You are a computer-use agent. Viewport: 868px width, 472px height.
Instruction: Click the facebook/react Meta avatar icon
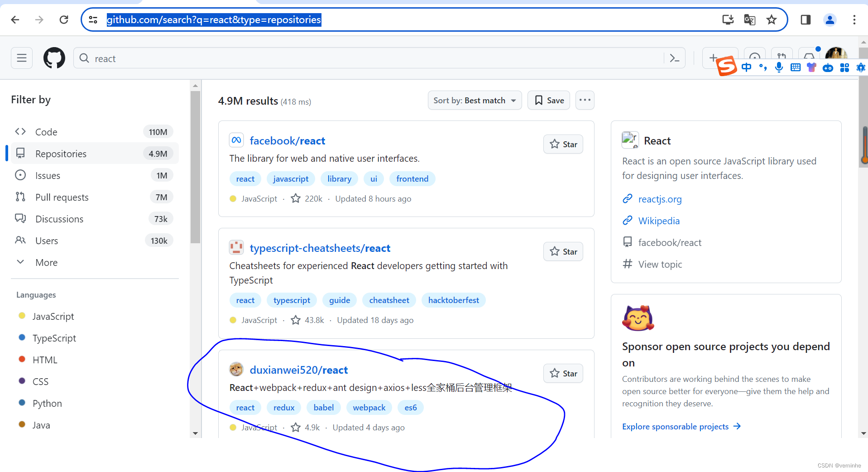[236, 140]
